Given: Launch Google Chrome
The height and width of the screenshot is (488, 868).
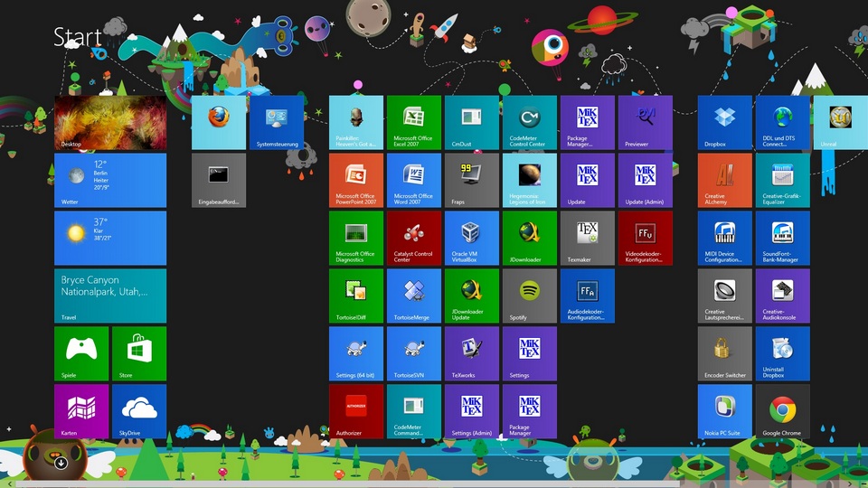Looking at the screenshot, I should pyautogui.click(x=783, y=411).
